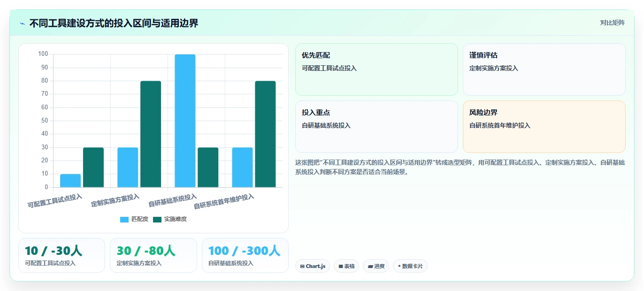Image resolution: width=644 pixels, height=291 pixels.
Task: Click the 实施难度 legend label text
Action: pos(176,219)
